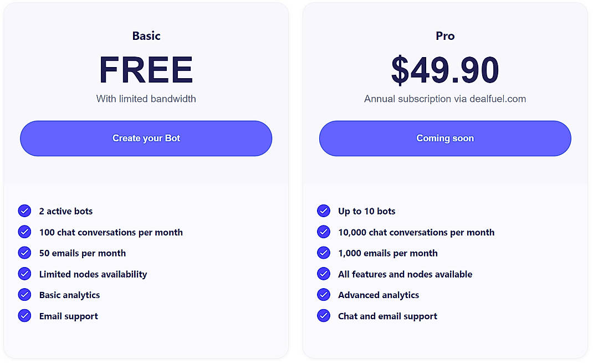Click the checkmark icon for Limited nodes availability
The height and width of the screenshot is (364, 593).
24,274
